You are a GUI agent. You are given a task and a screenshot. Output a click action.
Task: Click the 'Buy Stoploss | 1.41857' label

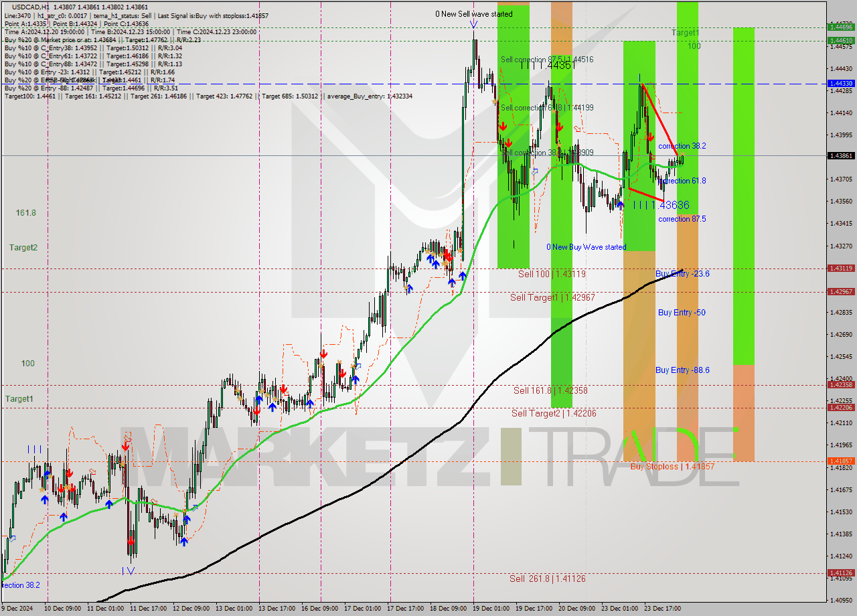(x=672, y=466)
